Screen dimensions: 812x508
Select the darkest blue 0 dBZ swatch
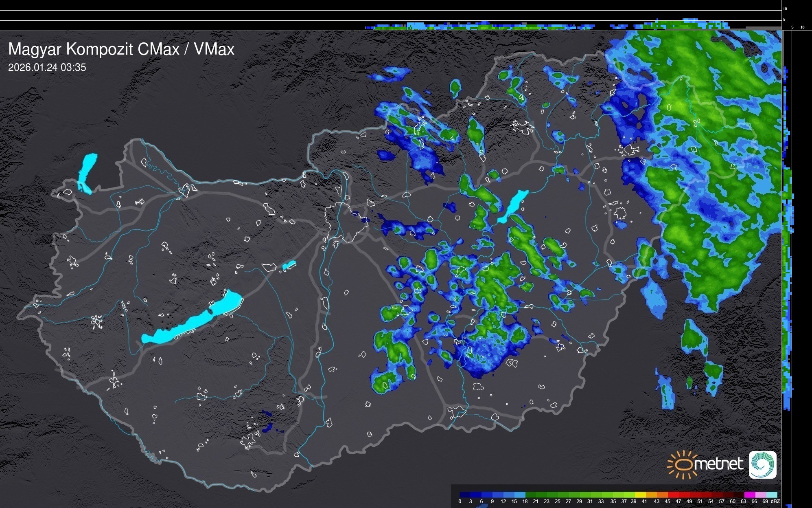(465, 495)
